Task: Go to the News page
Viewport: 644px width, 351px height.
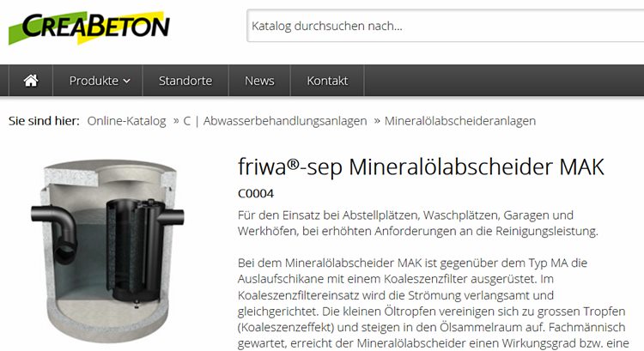Action: (259, 81)
